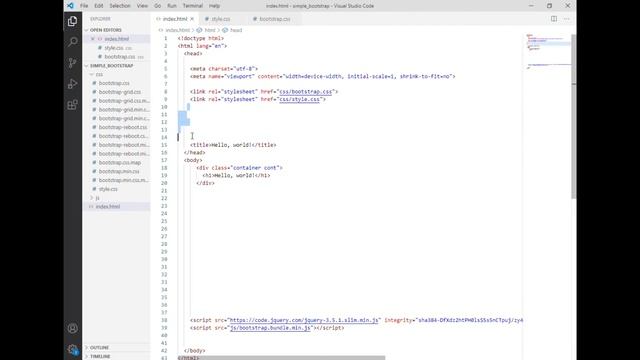Select style.css in Open Editors

(x=113, y=48)
